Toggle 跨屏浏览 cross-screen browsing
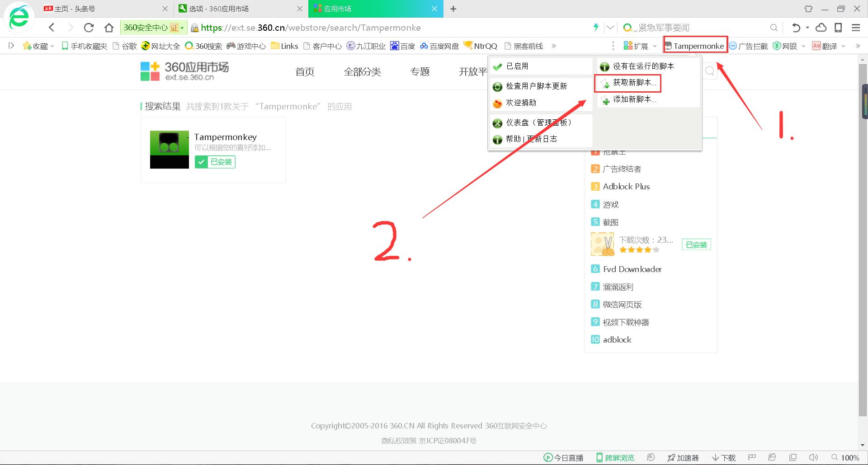Viewport: 868px width, 465px height. pos(615,457)
